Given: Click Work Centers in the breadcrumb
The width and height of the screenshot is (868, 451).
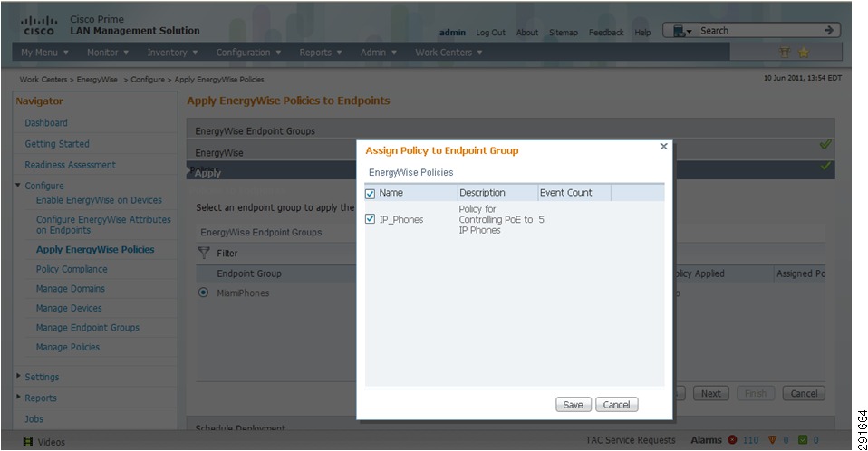Looking at the screenshot, I should [x=43, y=79].
